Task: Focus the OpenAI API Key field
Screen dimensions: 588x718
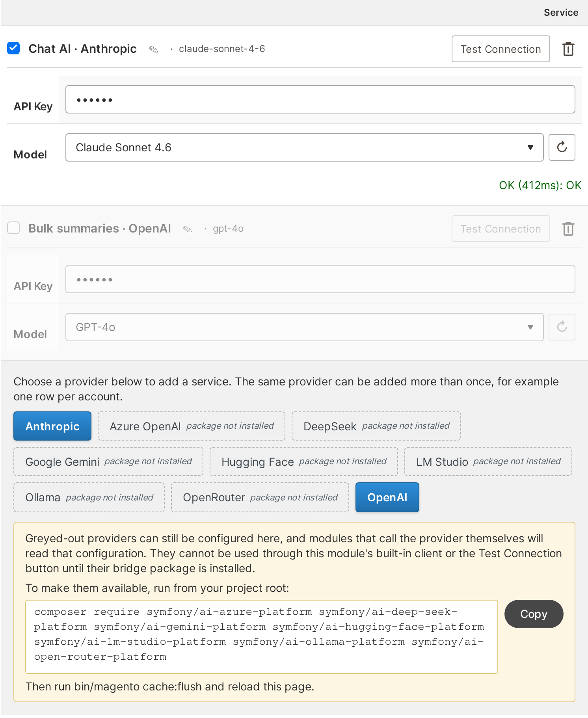Action: click(x=320, y=279)
